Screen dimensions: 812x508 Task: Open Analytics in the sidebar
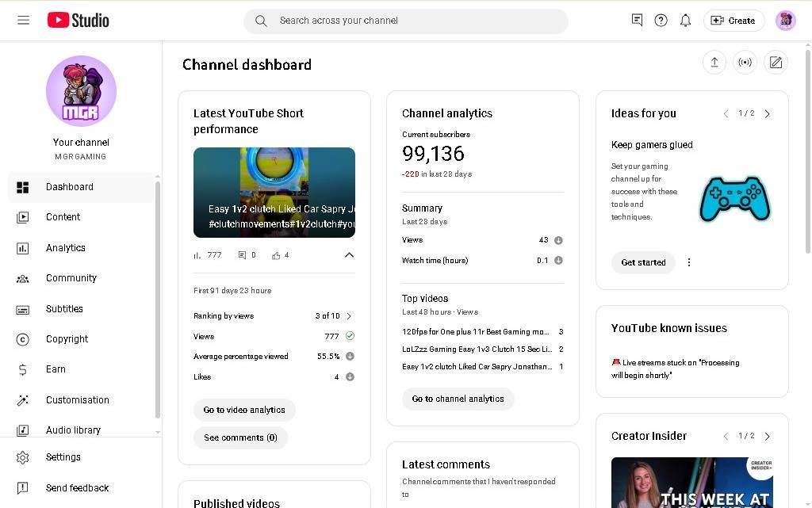[66, 248]
